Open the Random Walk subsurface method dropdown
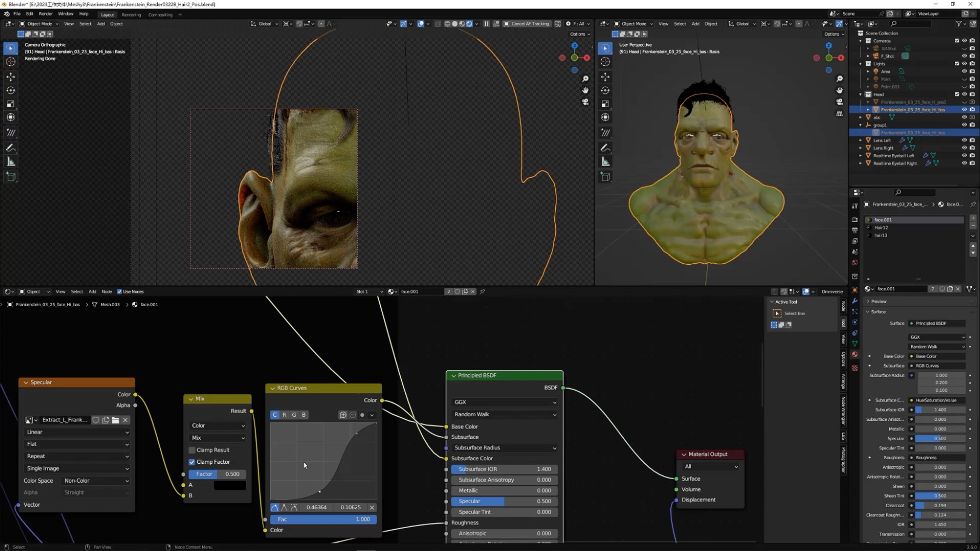Image resolution: width=980 pixels, height=551 pixels. click(x=504, y=414)
